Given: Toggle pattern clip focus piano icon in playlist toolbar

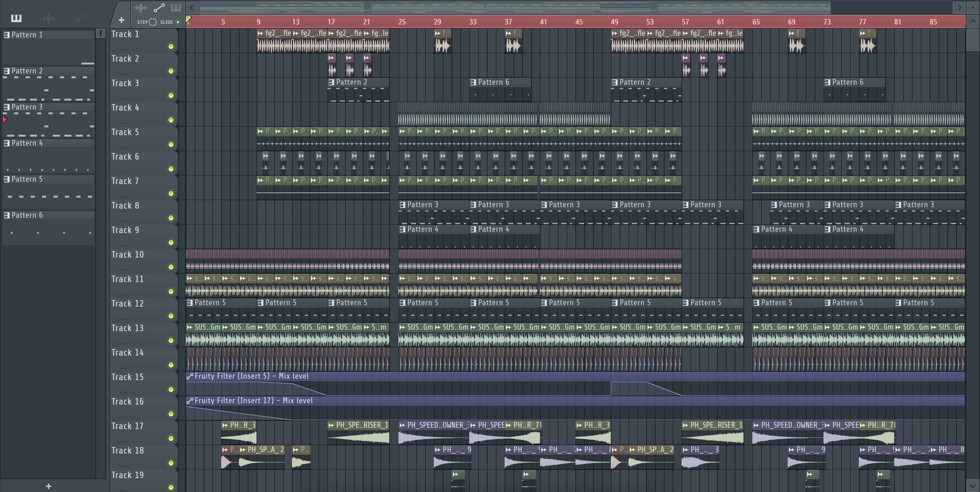Looking at the screenshot, I should click(x=176, y=7).
